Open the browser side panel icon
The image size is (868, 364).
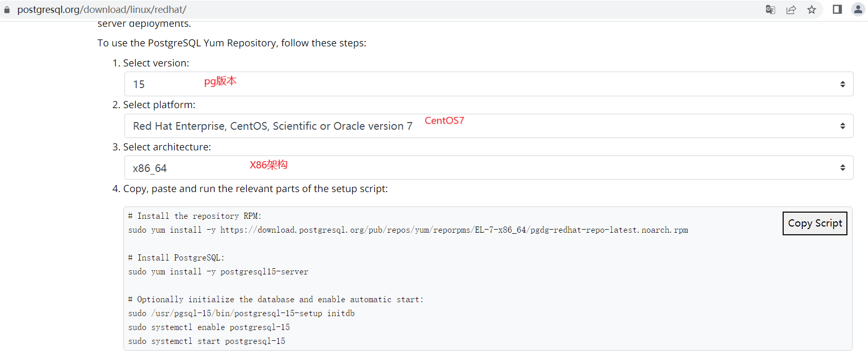point(837,10)
